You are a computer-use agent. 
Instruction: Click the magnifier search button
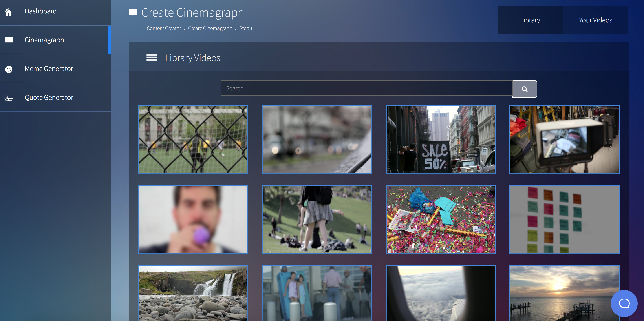(525, 89)
